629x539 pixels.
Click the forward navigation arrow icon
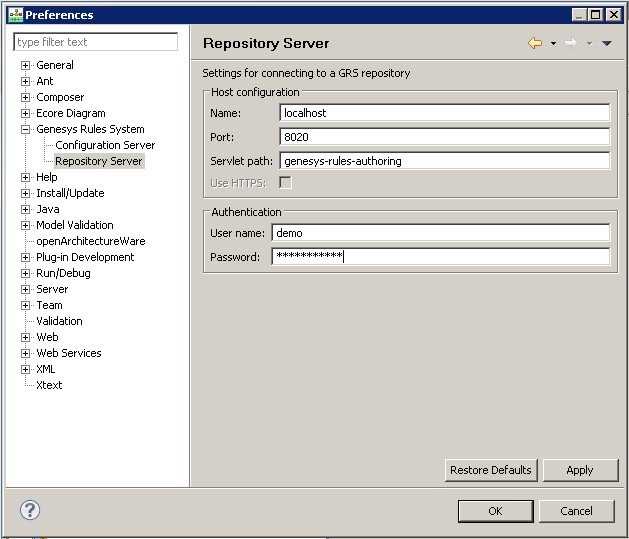[571, 44]
